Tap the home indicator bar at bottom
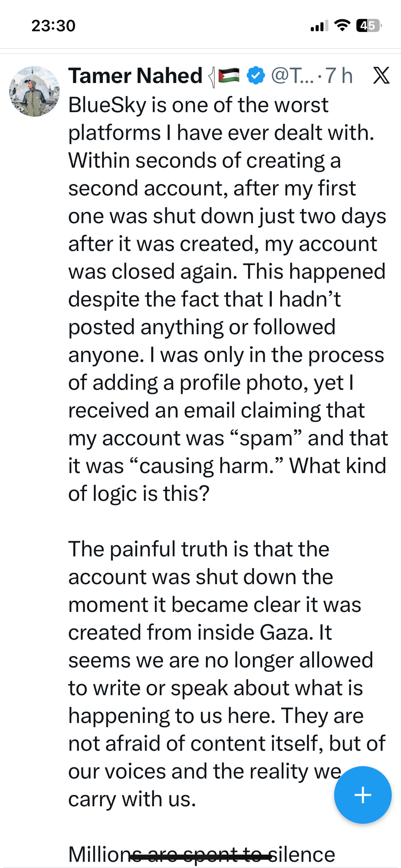This screenshot has height=868, width=401. (200, 857)
